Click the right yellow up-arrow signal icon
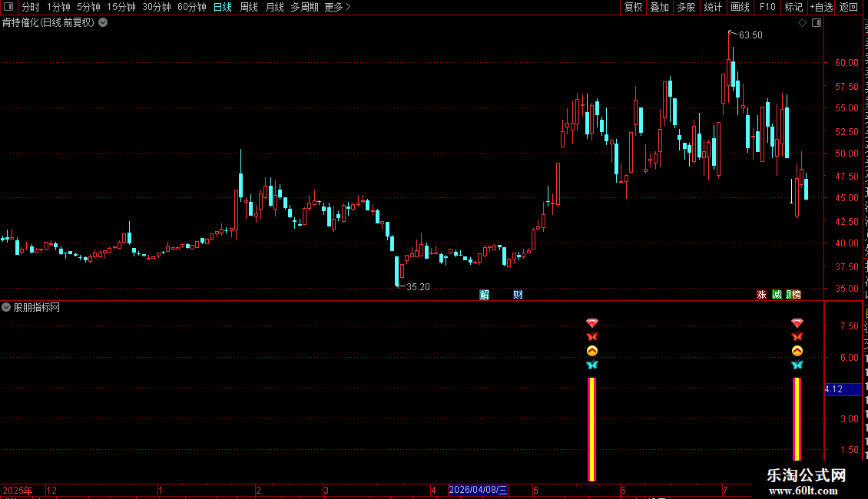This screenshot has width=868, height=499. point(797,351)
